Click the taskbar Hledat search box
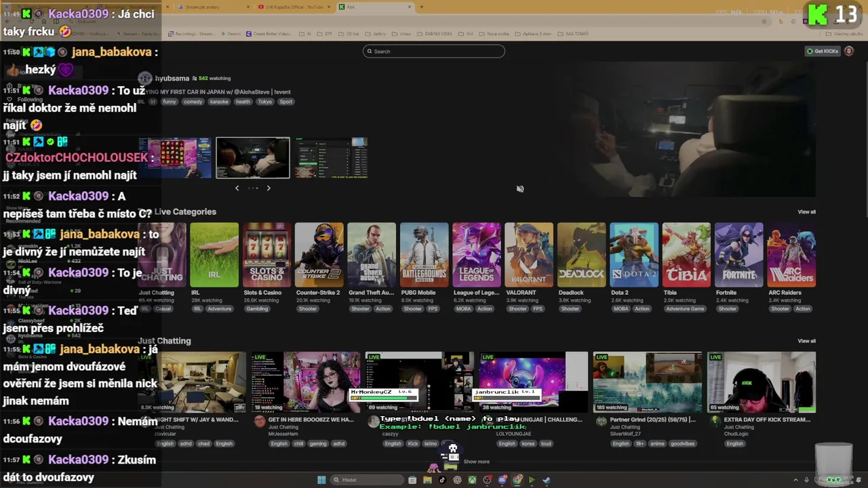This screenshot has height=488, width=868. [x=366, y=480]
